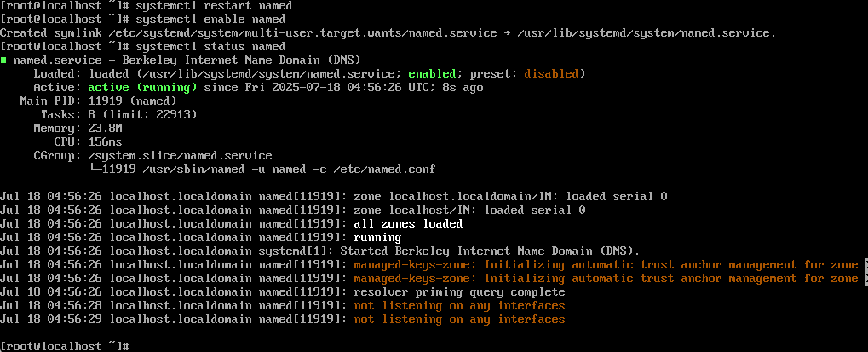This screenshot has height=352, width=868.
Task: Click the truncation marker on first managed-keys line
Action: pos(865,265)
